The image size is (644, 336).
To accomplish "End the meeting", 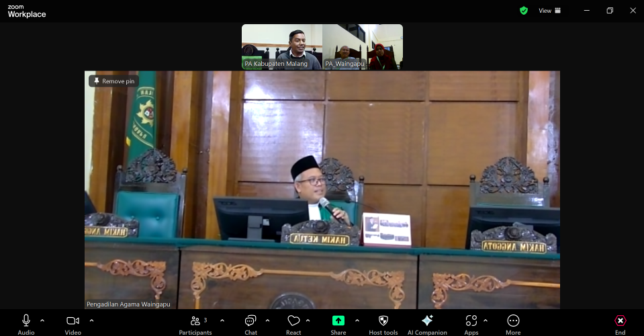I will click(x=620, y=324).
